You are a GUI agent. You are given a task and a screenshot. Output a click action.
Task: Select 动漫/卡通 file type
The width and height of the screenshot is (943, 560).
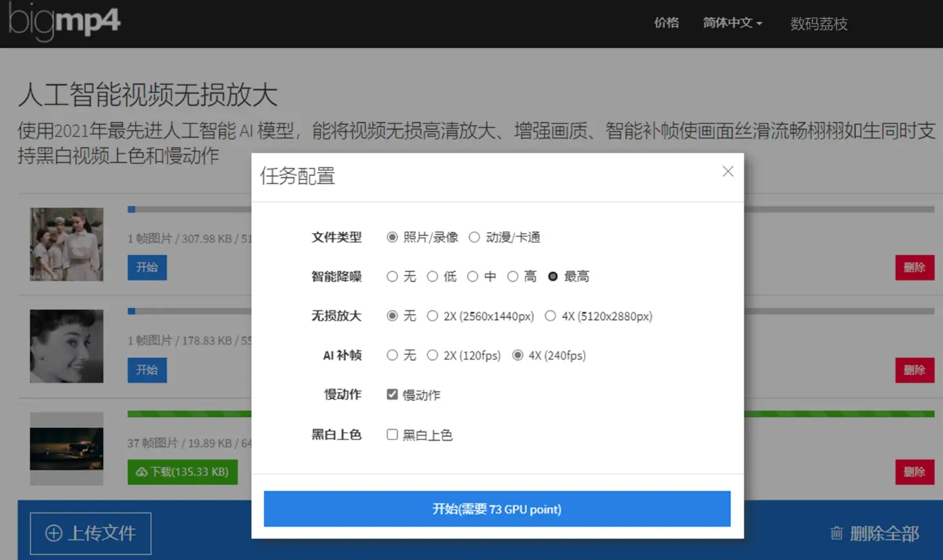click(x=475, y=237)
